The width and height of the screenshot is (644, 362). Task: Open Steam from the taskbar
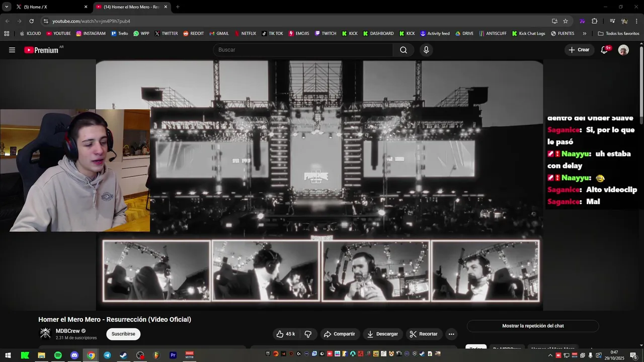pyautogui.click(x=123, y=355)
